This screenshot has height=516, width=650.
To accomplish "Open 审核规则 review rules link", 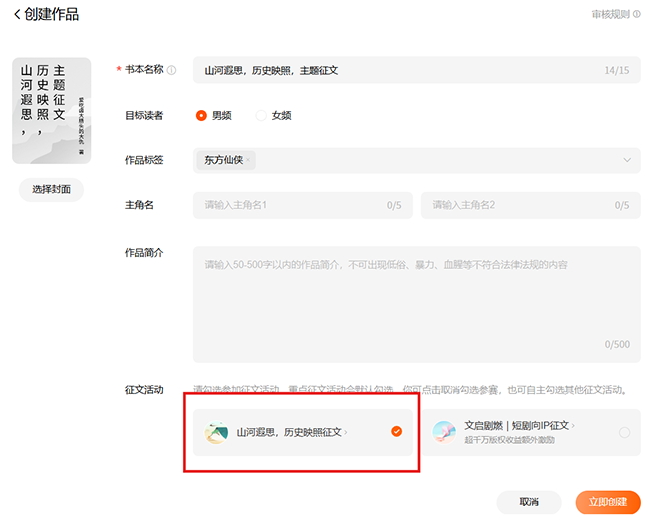I will click(610, 15).
